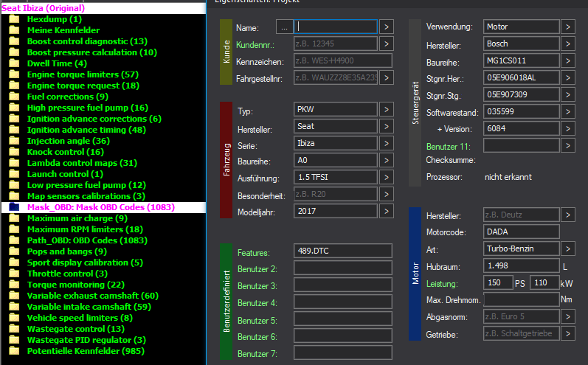Click folder icon for Ignition advance timing (48)
The height and width of the screenshot is (365, 588).
point(14,130)
